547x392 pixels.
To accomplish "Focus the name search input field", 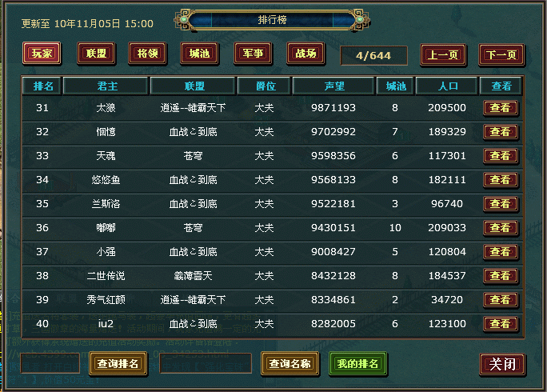I will pos(206,363).
